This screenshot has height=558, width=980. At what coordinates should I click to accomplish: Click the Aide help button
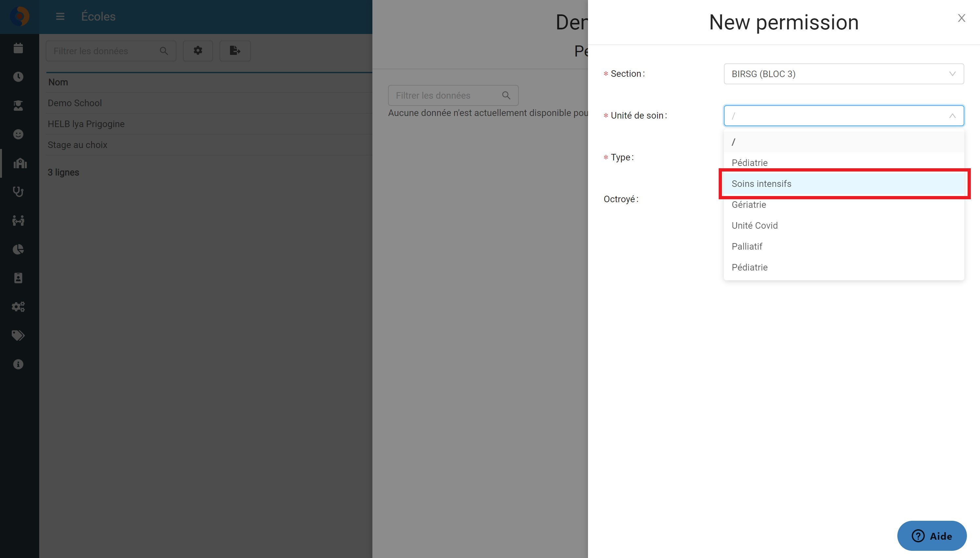click(932, 536)
